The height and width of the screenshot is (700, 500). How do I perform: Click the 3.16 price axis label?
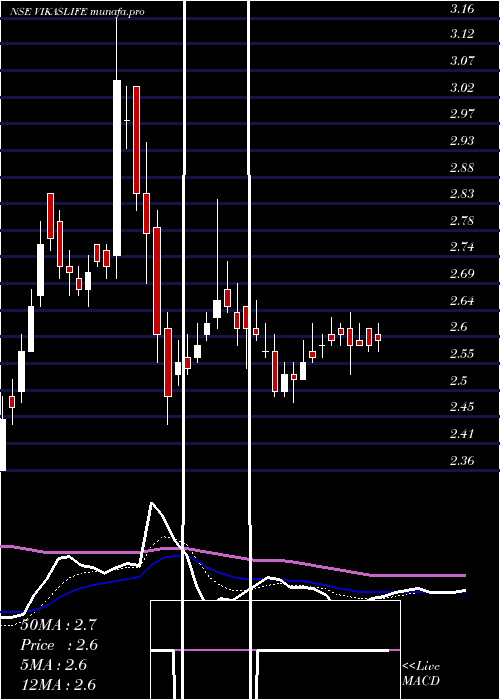point(462,8)
